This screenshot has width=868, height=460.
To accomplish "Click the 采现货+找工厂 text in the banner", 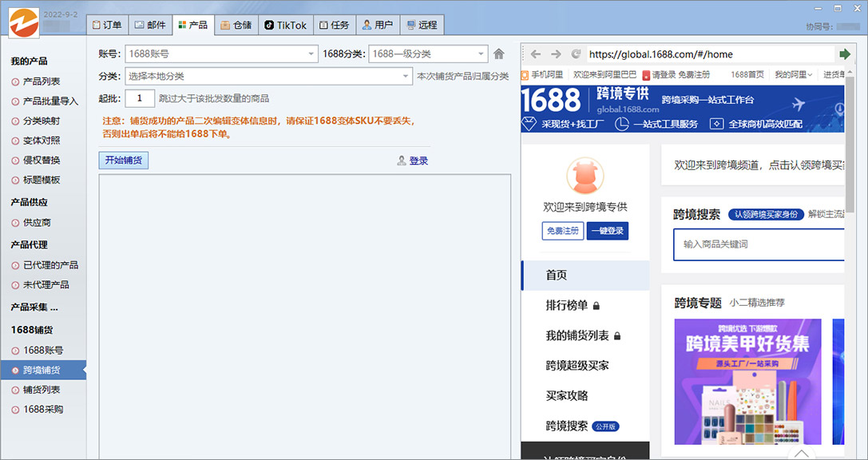I will point(573,124).
